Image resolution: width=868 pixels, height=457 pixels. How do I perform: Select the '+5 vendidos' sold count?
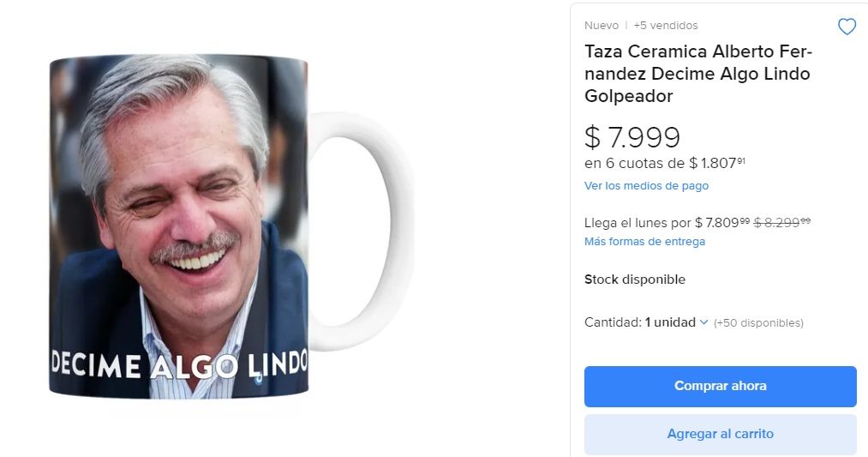tap(666, 26)
